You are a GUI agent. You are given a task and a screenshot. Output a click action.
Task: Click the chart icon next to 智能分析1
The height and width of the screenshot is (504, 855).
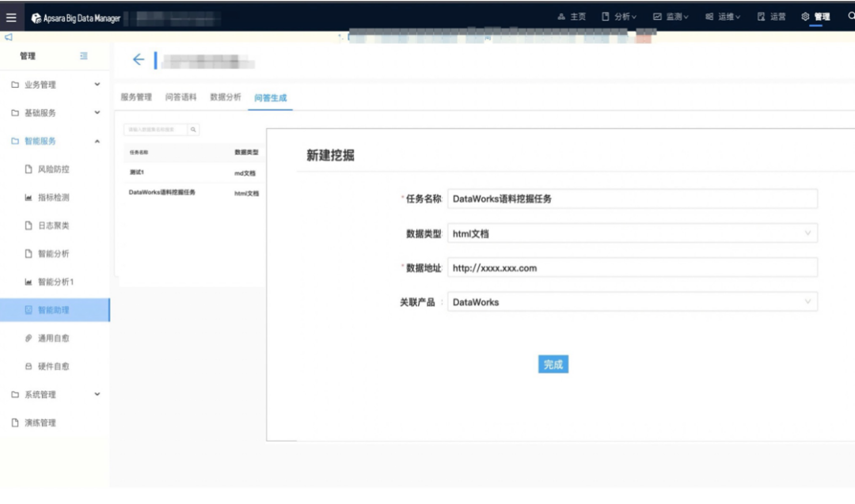click(x=28, y=282)
